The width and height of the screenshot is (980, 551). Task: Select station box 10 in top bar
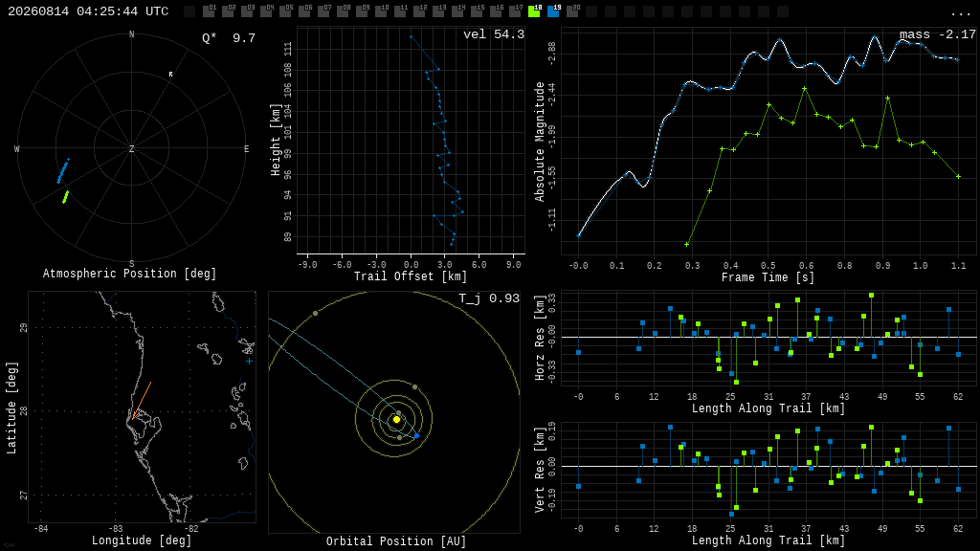[381, 11]
